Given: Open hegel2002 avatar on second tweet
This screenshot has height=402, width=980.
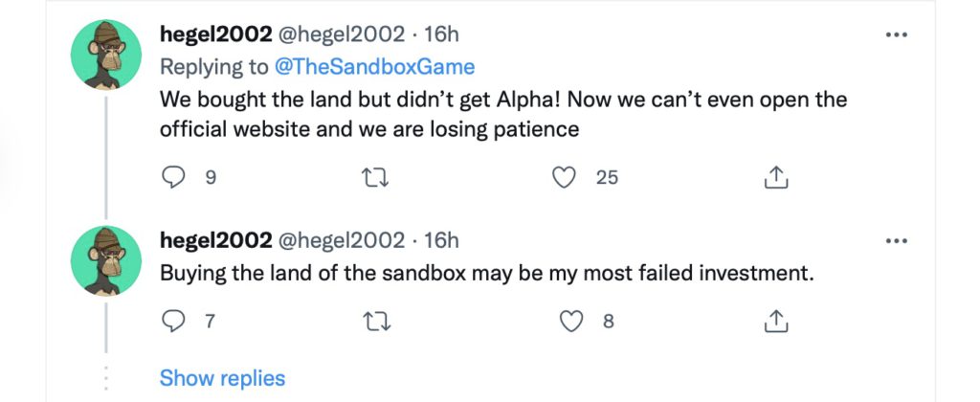Looking at the screenshot, I should pyautogui.click(x=106, y=260).
